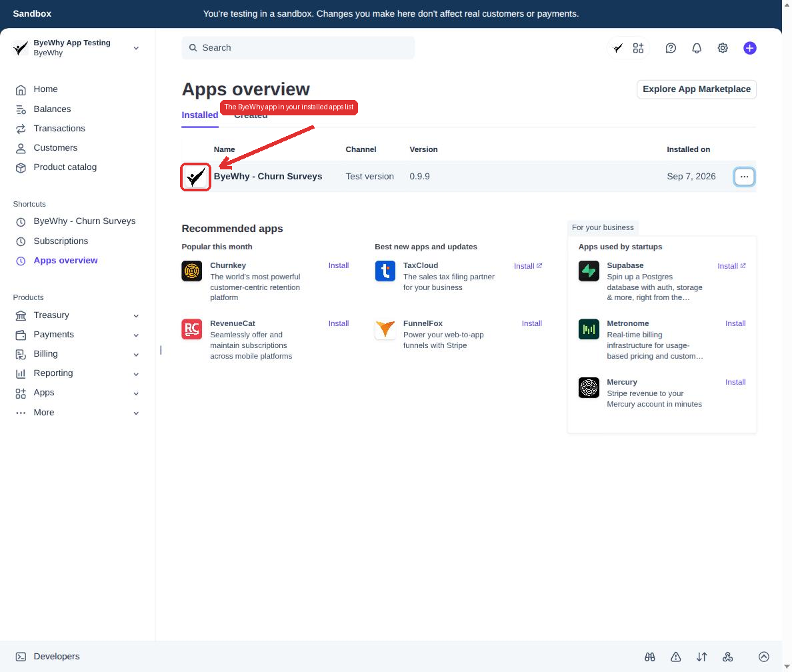This screenshot has width=792, height=672.
Task: Select the Apps overview shortcut
Action: (65, 261)
